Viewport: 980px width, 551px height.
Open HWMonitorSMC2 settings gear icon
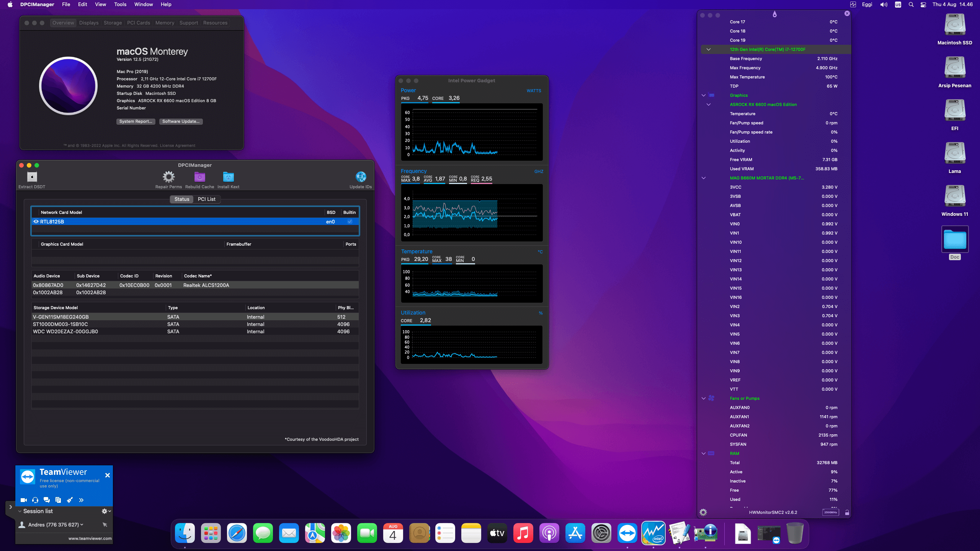(x=703, y=512)
